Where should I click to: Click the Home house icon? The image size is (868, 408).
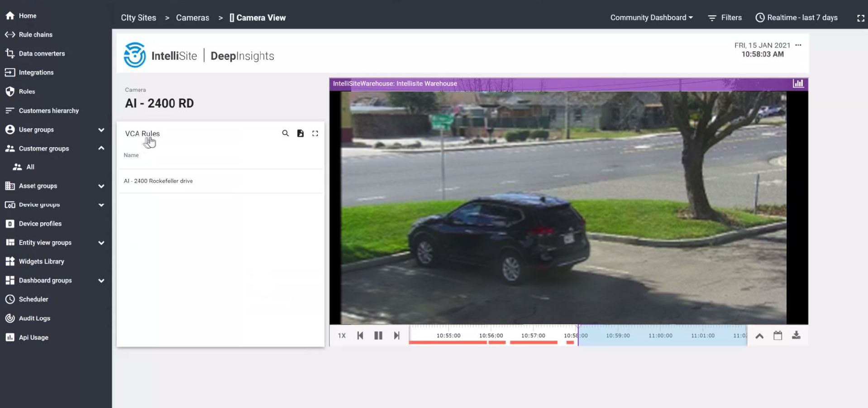pos(10,15)
